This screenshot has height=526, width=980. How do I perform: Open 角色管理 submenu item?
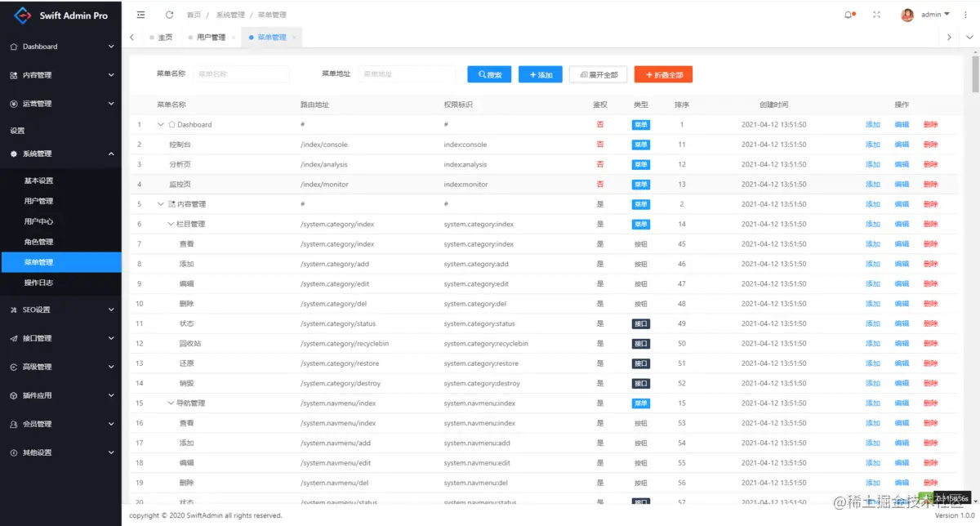[x=60, y=242]
